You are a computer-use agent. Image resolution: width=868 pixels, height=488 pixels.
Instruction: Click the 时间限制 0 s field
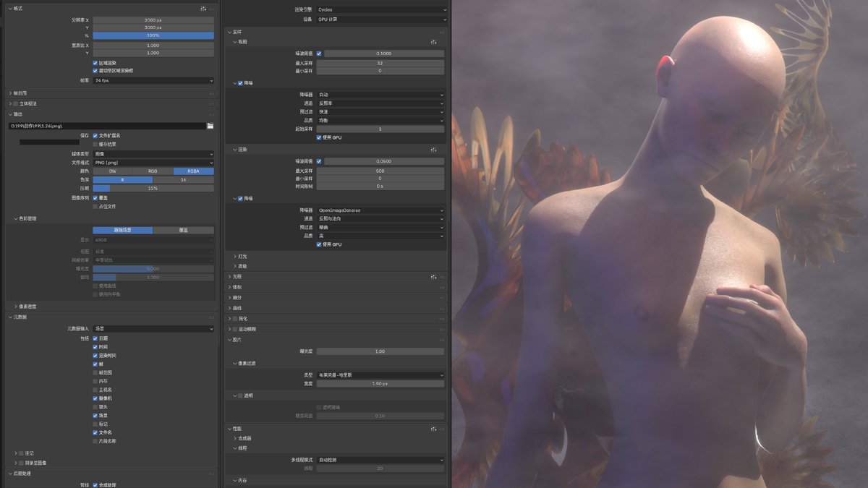(x=380, y=187)
